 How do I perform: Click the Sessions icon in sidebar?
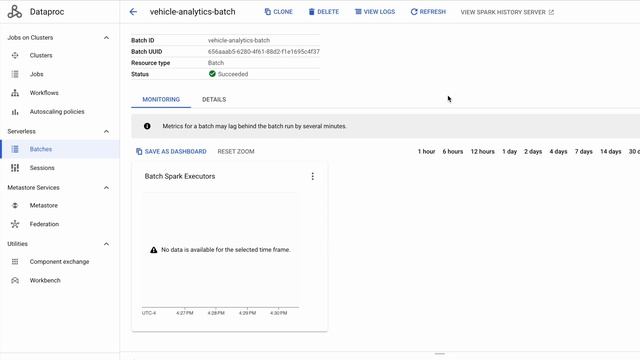15,168
